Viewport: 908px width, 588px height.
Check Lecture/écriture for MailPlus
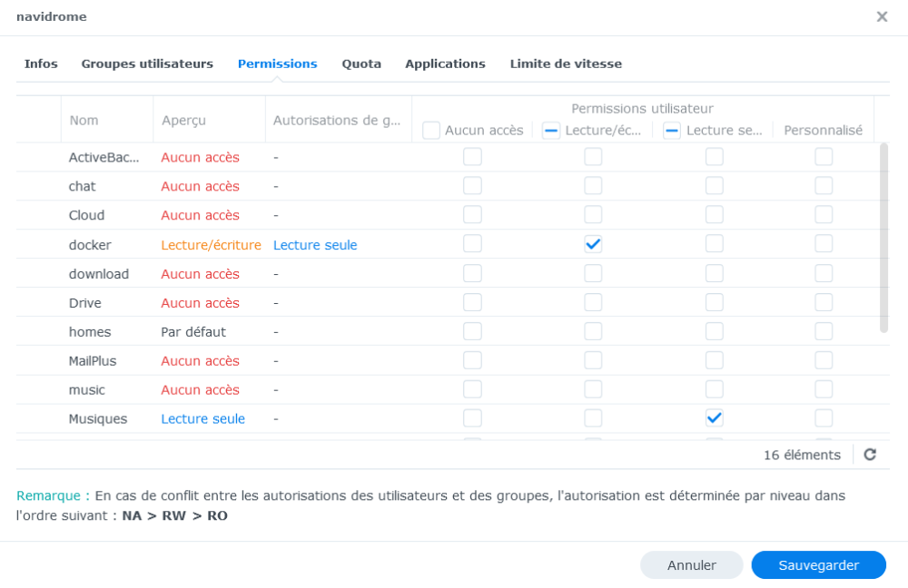tap(593, 360)
